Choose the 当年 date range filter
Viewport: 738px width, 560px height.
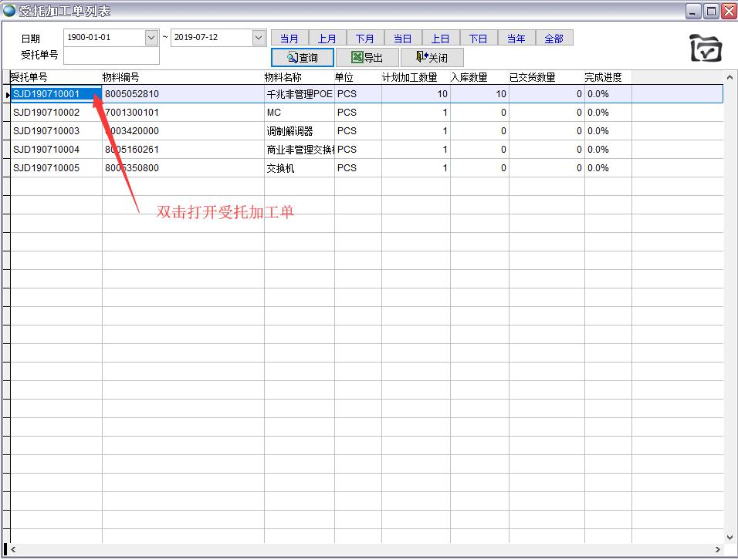[x=516, y=39]
